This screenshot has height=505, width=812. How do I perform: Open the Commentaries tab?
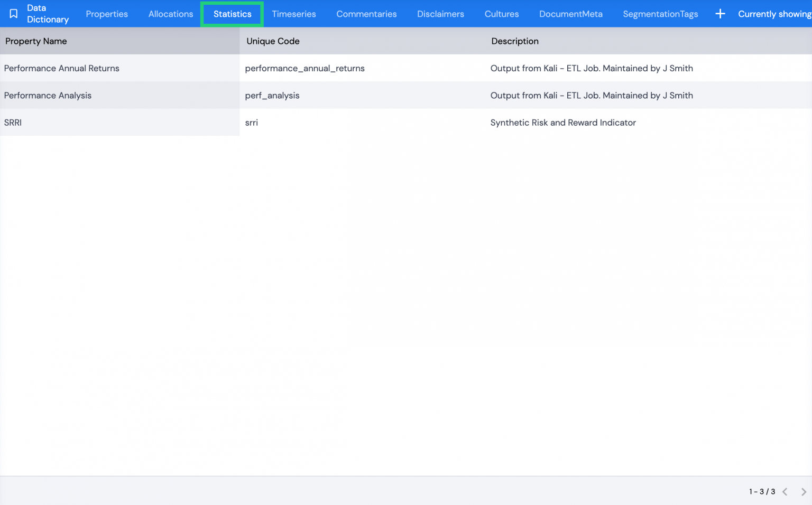(x=366, y=14)
